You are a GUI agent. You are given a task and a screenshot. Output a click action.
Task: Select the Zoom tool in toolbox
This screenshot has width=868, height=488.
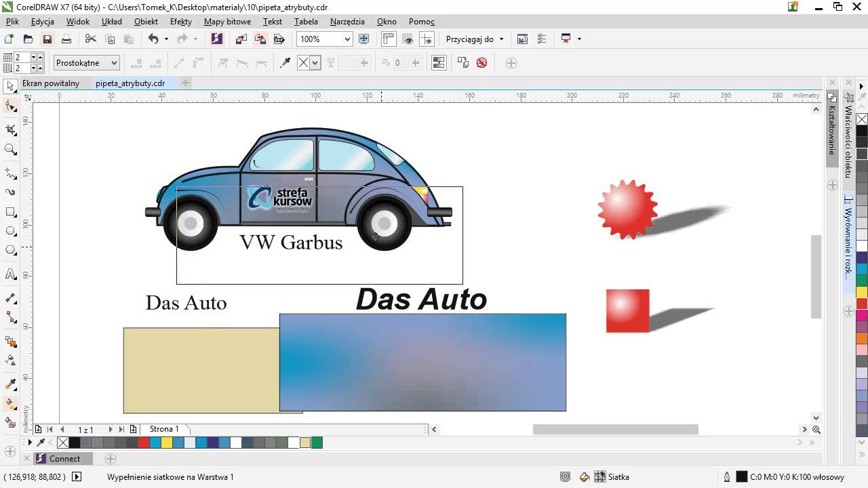11,149
